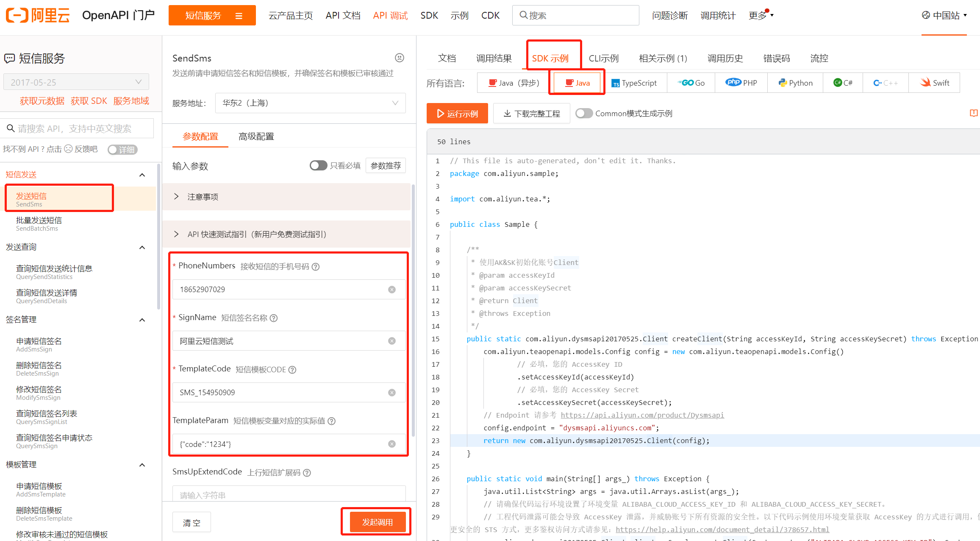This screenshot has height=541, width=980.
Task: Toggle the 详细 switch
Action: click(x=122, y=150)
